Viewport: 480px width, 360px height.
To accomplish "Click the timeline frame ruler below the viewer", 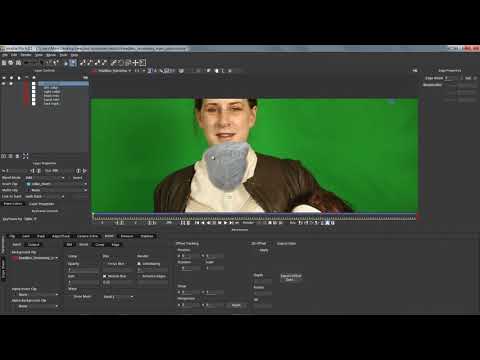I will coord(254,218).
